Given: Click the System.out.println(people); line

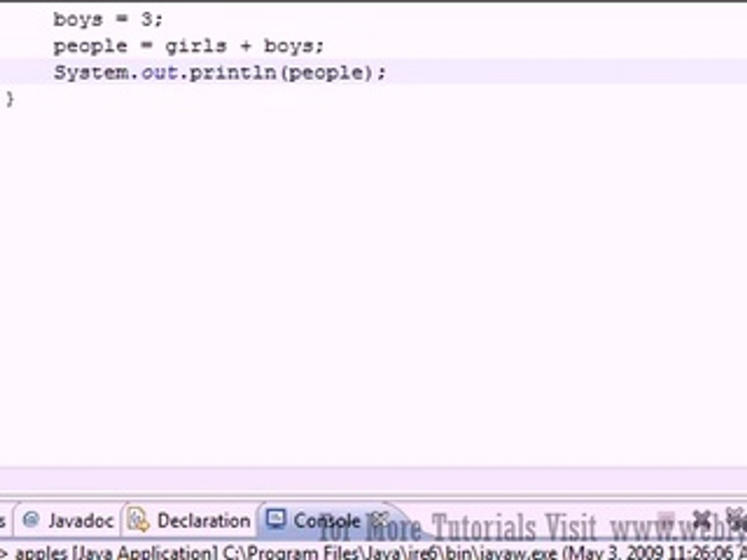Looking at the screenshot, I should [220, 72].
